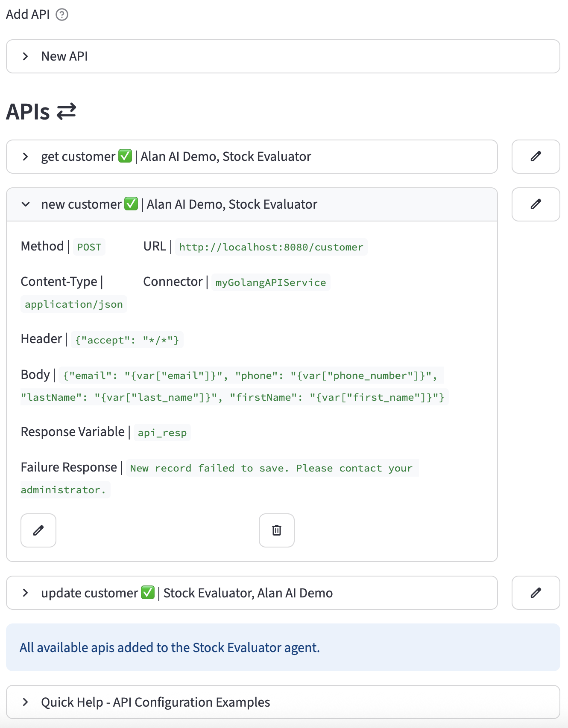Click the pencil icon below Failure Response
This screenshot has width=568, height=728.
click(x=38, y=530)
